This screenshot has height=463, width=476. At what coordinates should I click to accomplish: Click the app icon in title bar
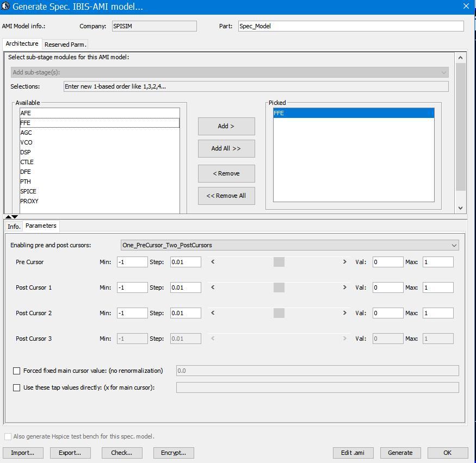click(x=6, y=7)
